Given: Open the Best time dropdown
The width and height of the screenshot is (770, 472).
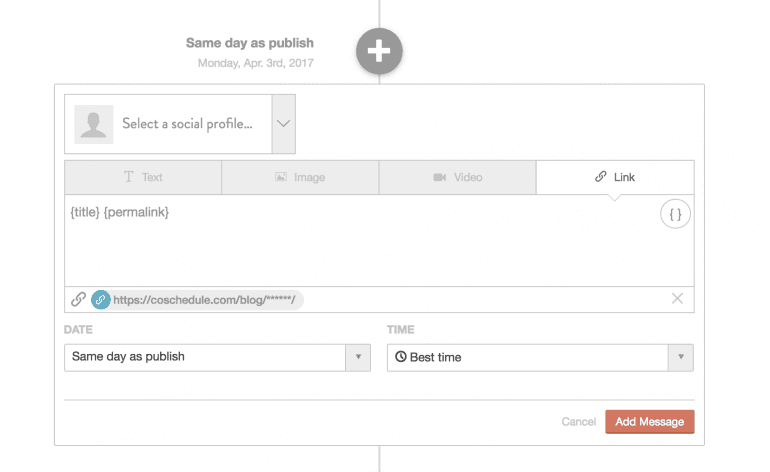Looking at the screenshot, I should pos(540,357).
